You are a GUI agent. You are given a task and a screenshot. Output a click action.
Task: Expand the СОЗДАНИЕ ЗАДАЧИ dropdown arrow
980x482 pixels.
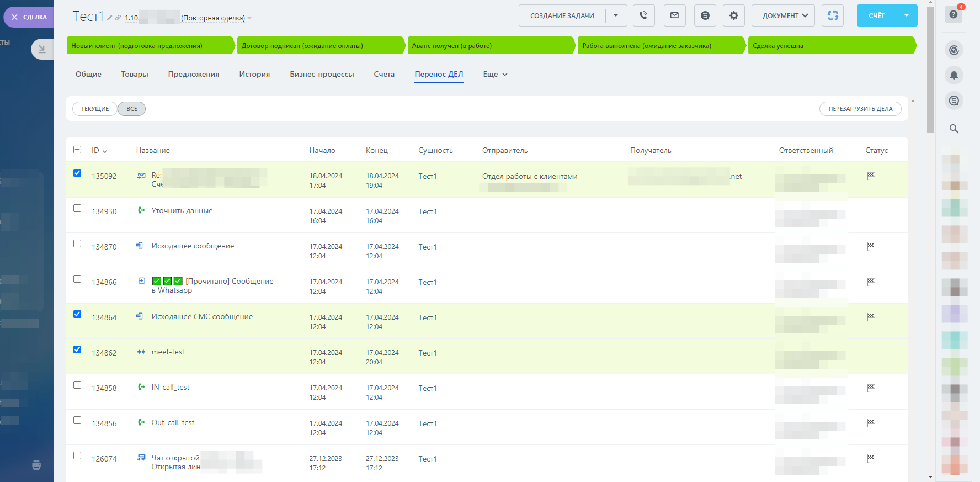[616, 15]
